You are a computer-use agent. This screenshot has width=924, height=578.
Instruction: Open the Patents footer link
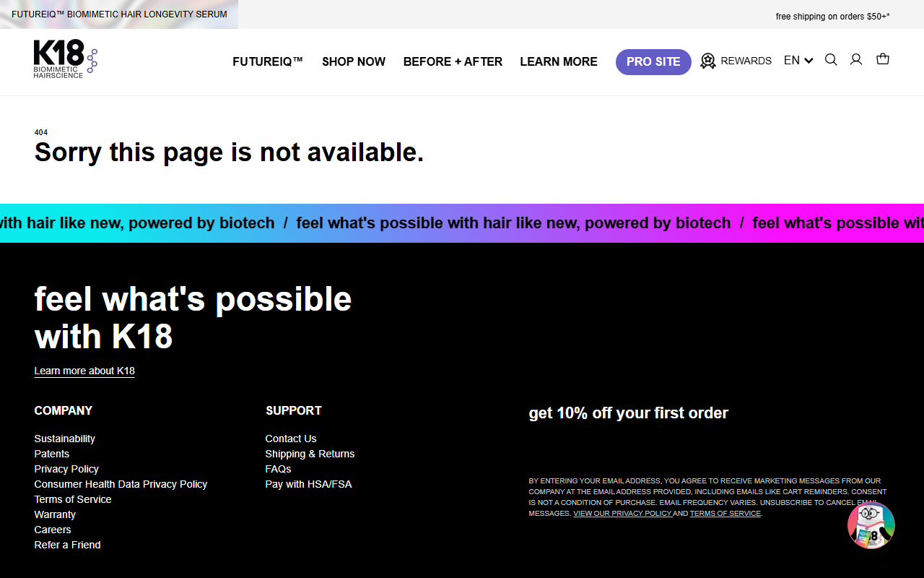[52, 454]
